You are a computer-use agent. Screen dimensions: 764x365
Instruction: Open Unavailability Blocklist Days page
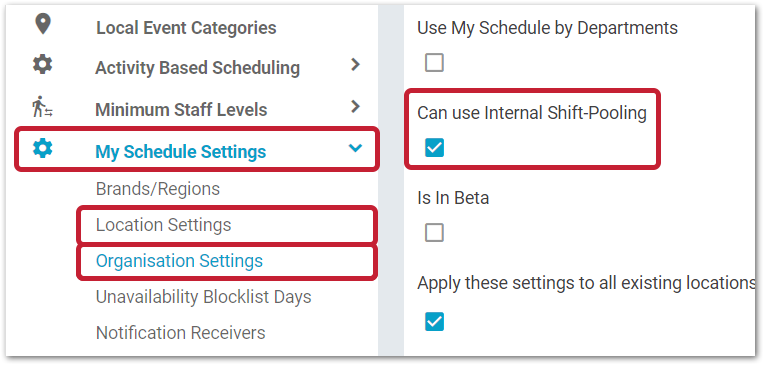coord(204,297)
